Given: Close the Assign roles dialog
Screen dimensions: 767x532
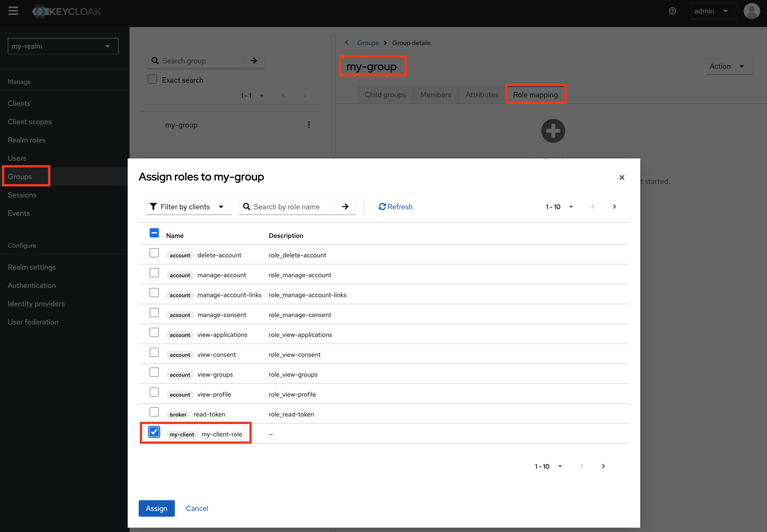Looking at the screenshot, I should click(x=622, y=177).
